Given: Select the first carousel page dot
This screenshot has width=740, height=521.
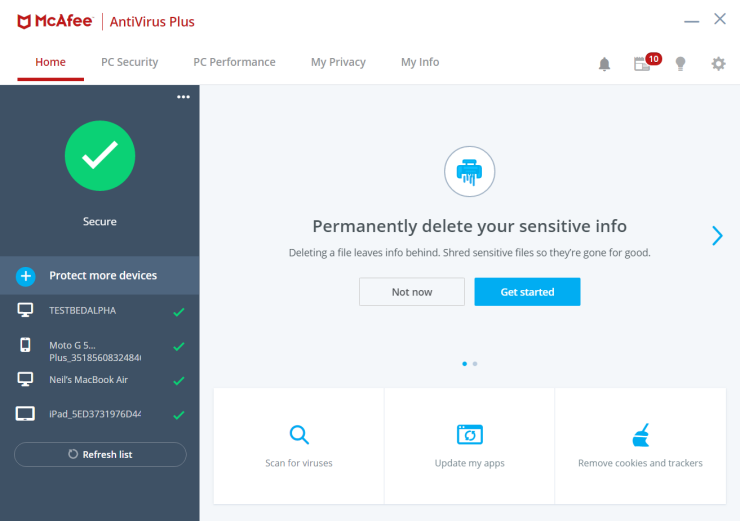Looking at the screenshot, I should point(464,364).
